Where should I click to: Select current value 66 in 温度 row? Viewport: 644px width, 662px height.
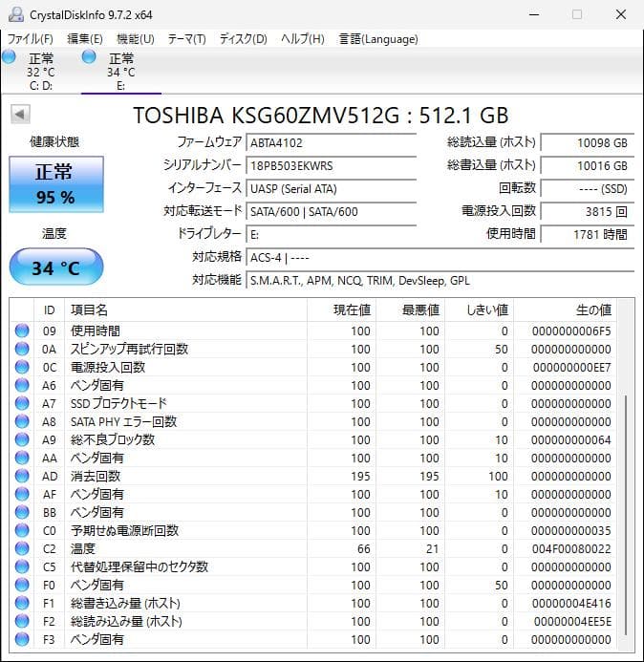(x=364, y=548)
